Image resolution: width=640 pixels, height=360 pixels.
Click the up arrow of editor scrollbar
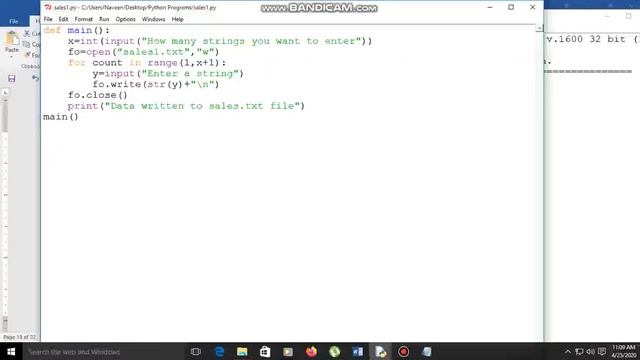click(x=539, y=28)
